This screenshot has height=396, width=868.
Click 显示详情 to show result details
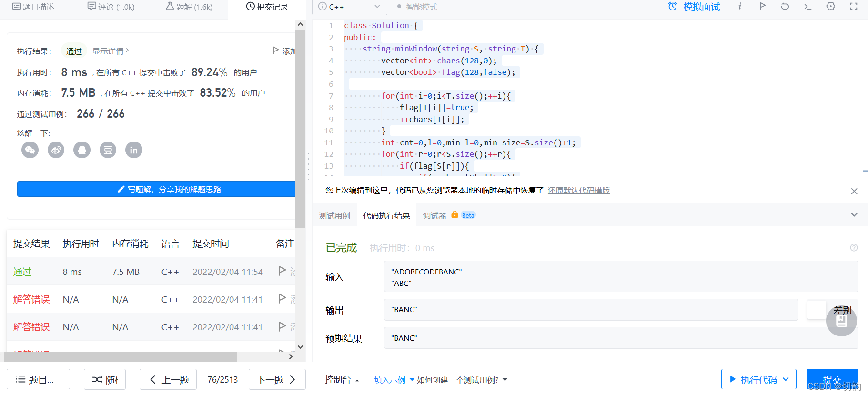(111, 51)
